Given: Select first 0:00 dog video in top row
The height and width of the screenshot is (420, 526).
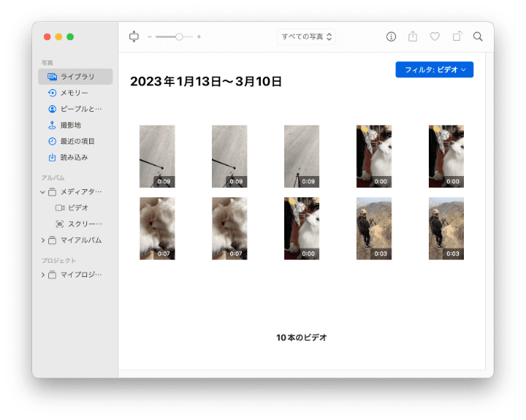Looking at the screenshot, I should pyautogui.click(x=374, y=156).
